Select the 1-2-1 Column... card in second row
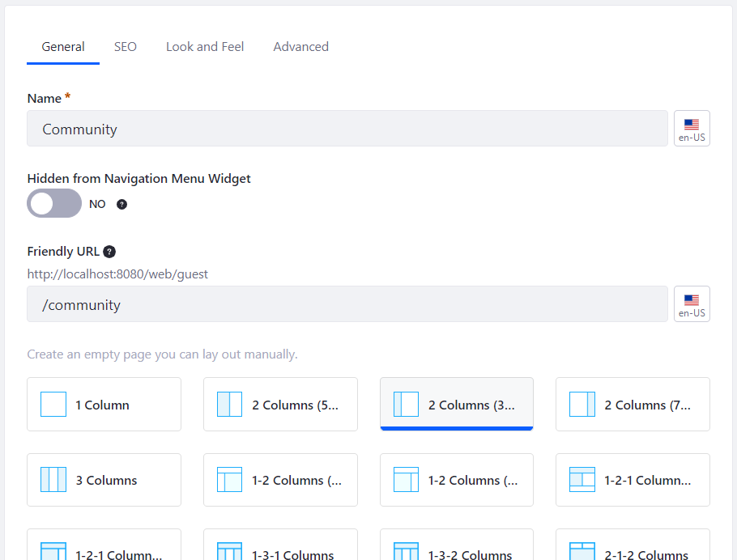 tap(633, 480)
